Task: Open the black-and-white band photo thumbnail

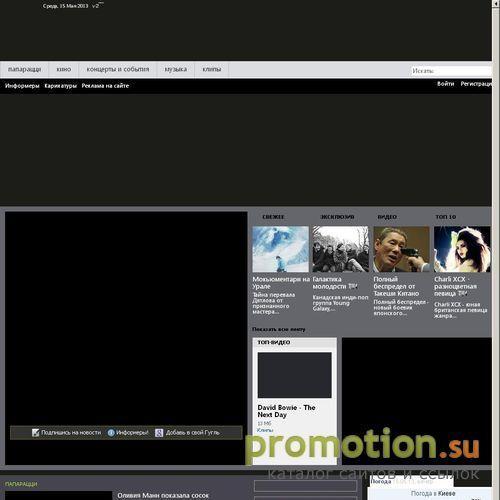Action: click(x=341, y=249)
